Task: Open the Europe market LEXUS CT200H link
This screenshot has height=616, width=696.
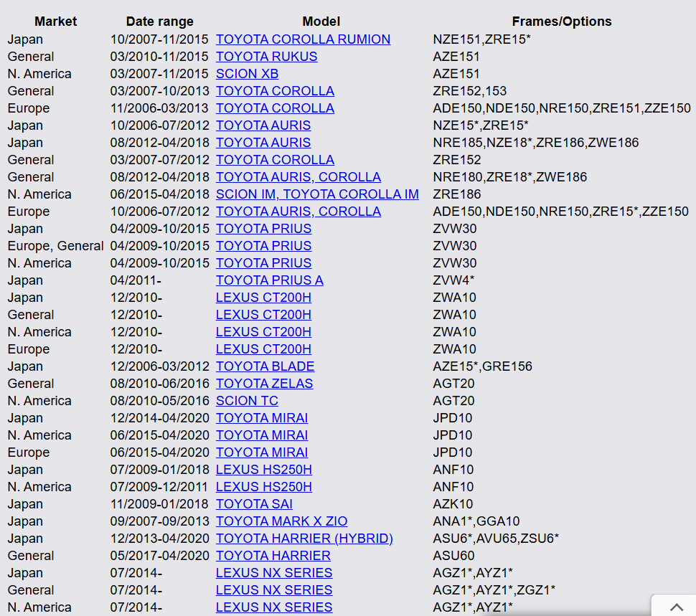Action: [x=263, y=349]
